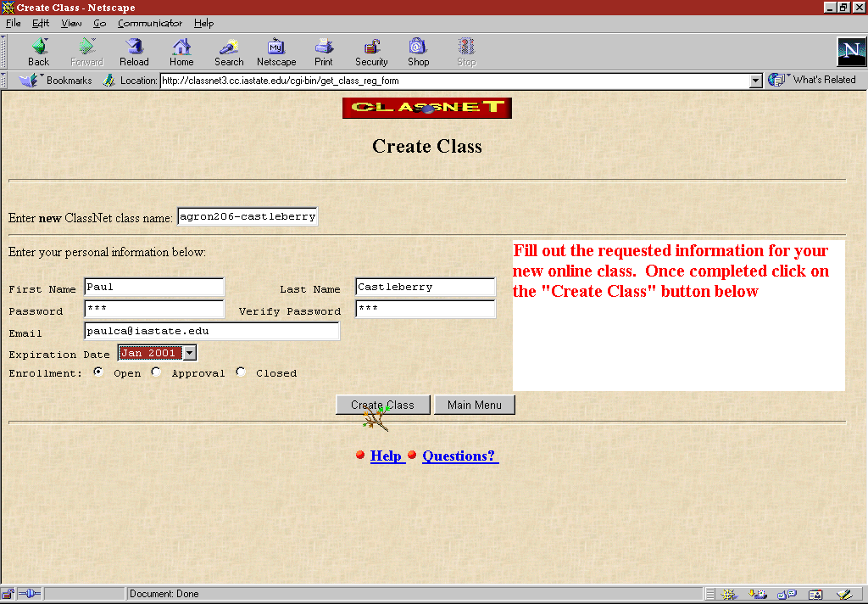Select the Open enrollment radio button
Image resolution: width=868 pixels, height=604 pixels.
[x=99, y=372]
